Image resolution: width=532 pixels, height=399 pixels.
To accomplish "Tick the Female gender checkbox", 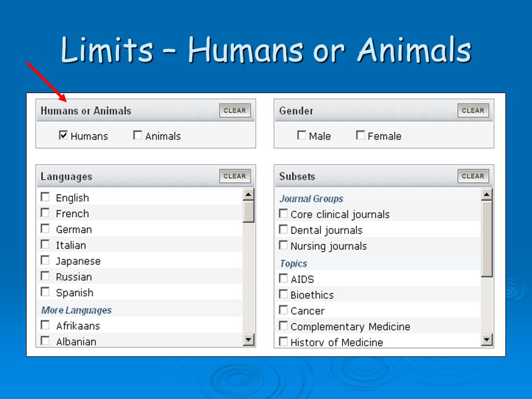I will click(360, 135).
